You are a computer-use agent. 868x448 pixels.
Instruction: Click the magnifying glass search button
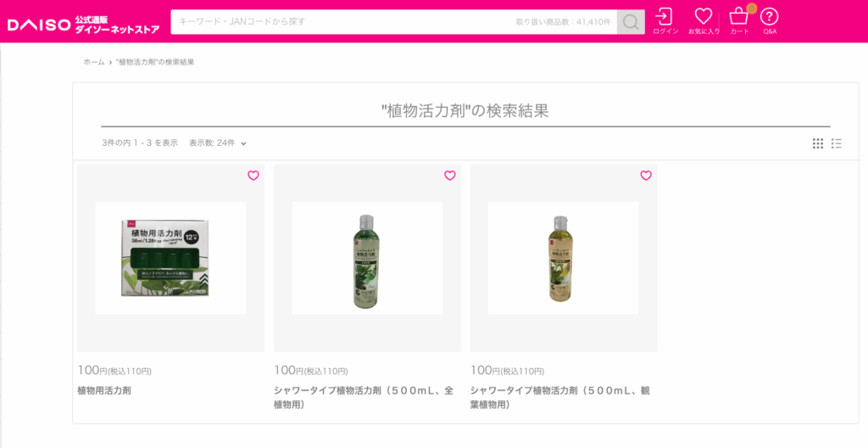[631, 21]
